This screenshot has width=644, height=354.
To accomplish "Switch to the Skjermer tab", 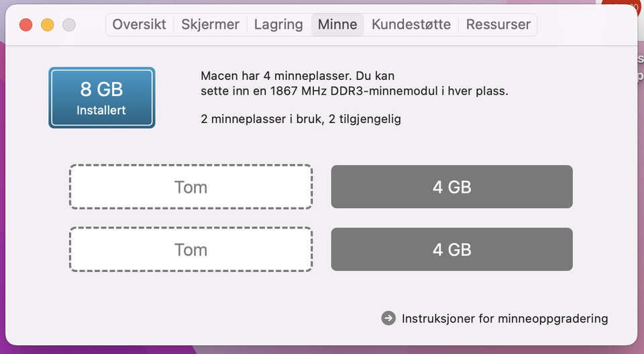I will pos(210,25).
